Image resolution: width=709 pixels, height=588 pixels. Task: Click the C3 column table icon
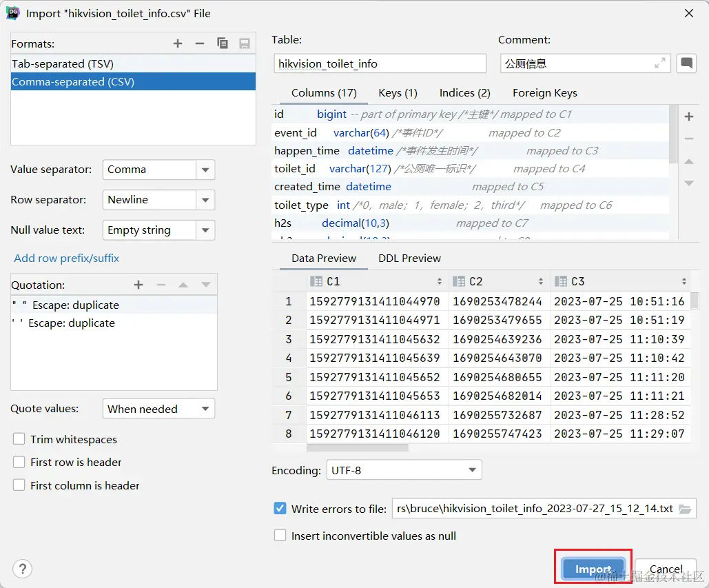pos(561,281)
